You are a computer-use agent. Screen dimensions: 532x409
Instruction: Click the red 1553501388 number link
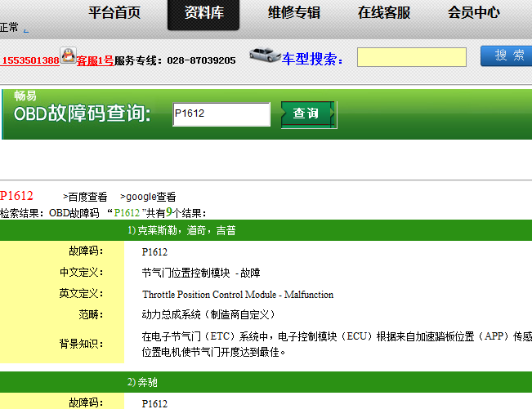tap(30, 60)
